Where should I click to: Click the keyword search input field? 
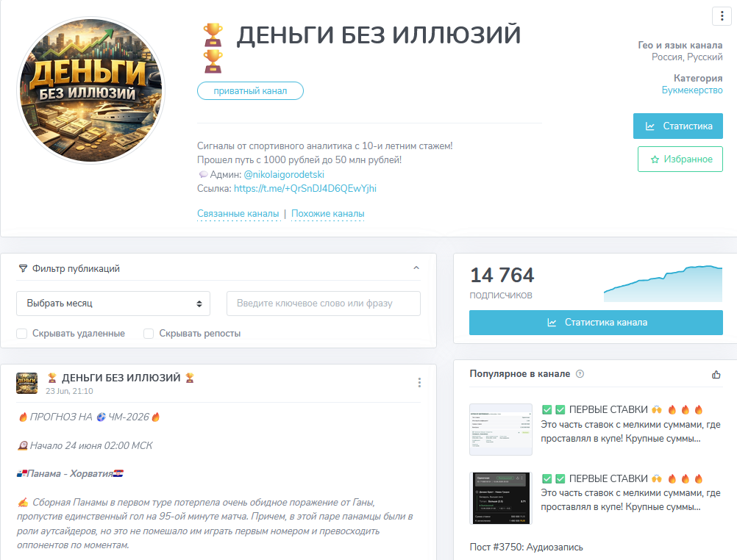pyautogui.click(x=324, y=304)
